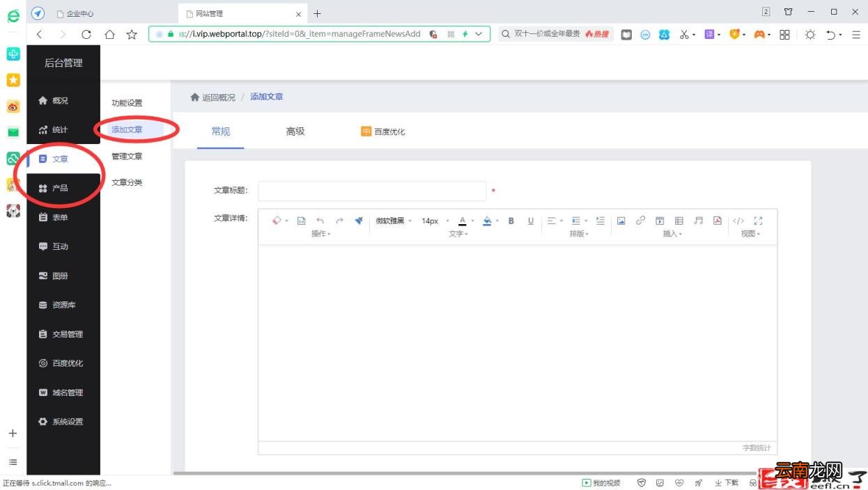This screenshot has width=868, height=490.
Task: Toggle fullscreen editor view icon
Action: pyautogui.click(x=759, y=221)
